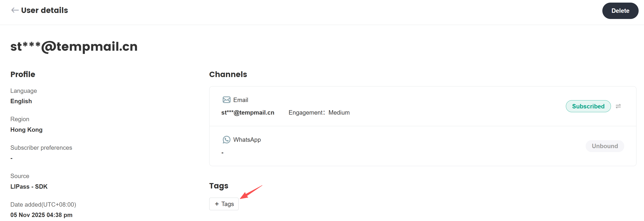644x221 pixels.
Task: Click the Subscriber preferences label
Action: point(41,148)
